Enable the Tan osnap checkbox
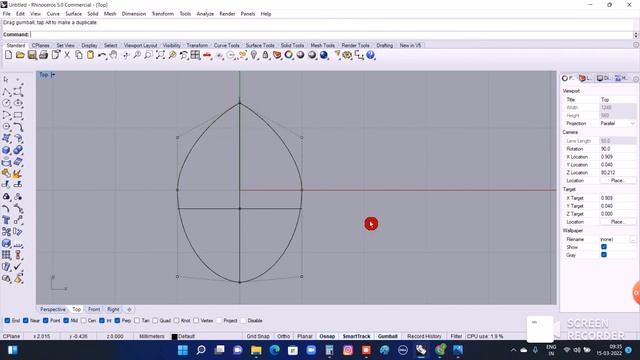The image size is (640, 360). 137,320
